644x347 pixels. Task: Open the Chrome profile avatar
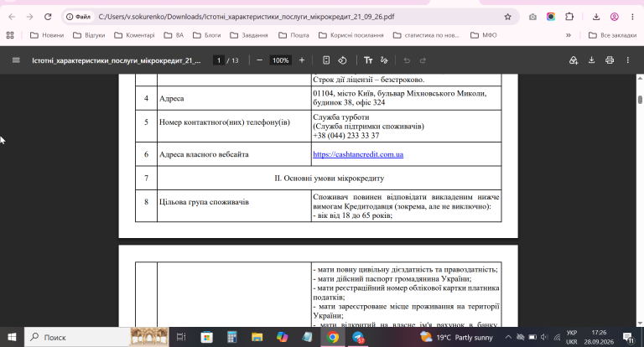(615, 17)
